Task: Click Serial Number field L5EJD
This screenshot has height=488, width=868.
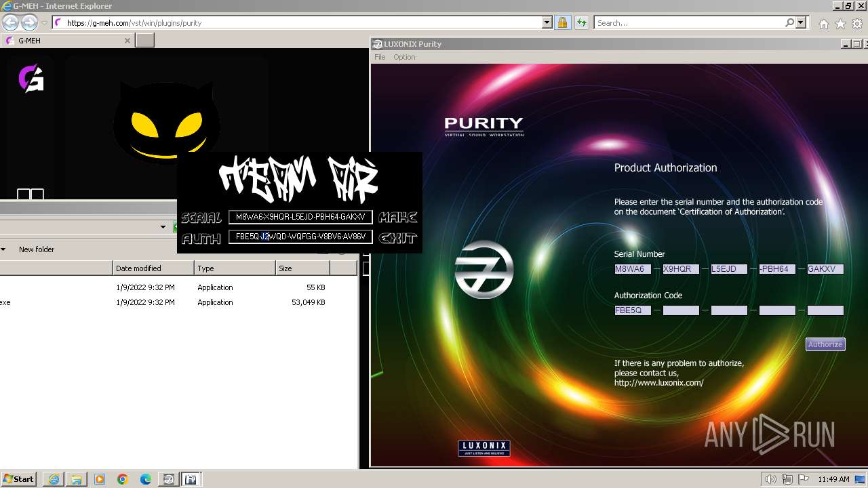Action: point(729,269)
